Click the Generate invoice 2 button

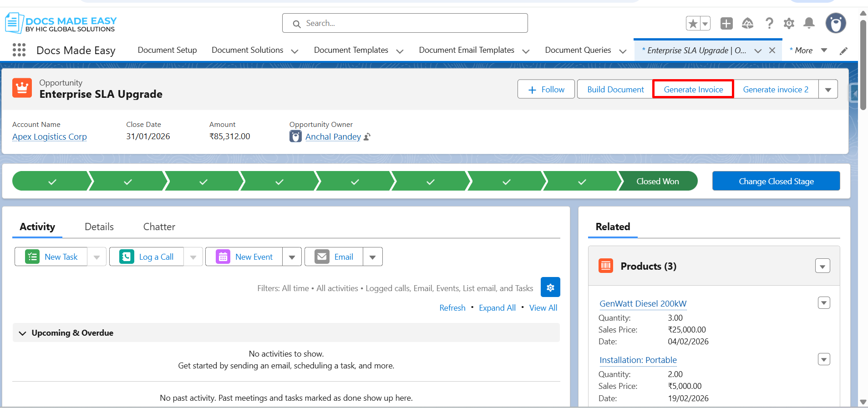[x=776, y=89]
